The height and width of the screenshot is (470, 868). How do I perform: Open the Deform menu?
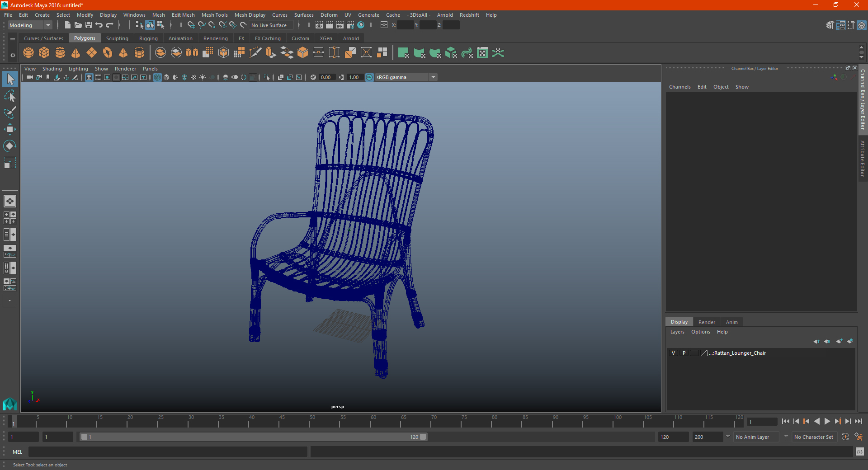pos(329,15)
